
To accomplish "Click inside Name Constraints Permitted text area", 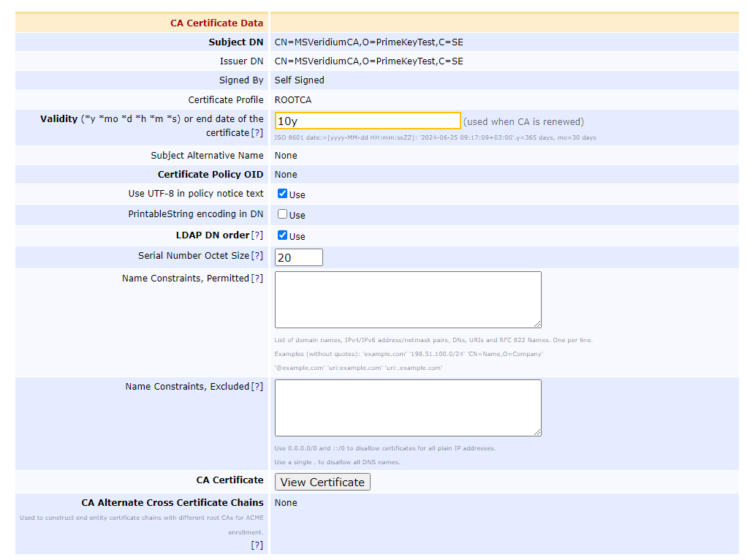I will click(x=407, y=300).
